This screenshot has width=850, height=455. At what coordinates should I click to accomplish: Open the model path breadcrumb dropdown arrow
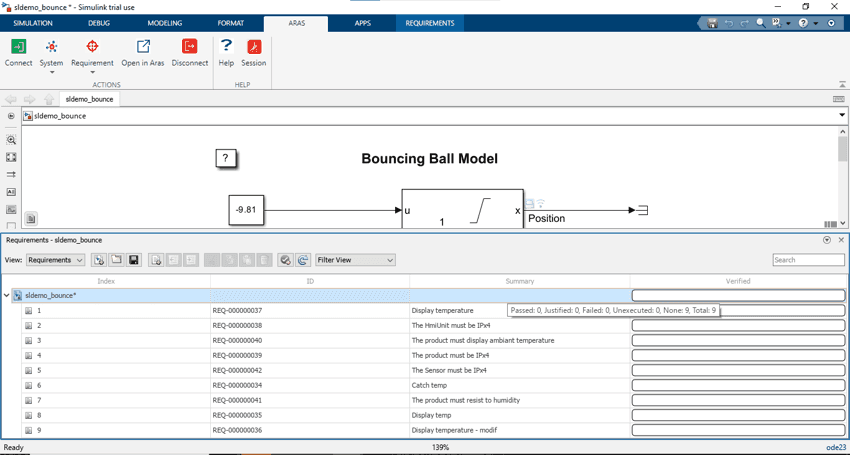pyautogui.click(x=841, y=116)
